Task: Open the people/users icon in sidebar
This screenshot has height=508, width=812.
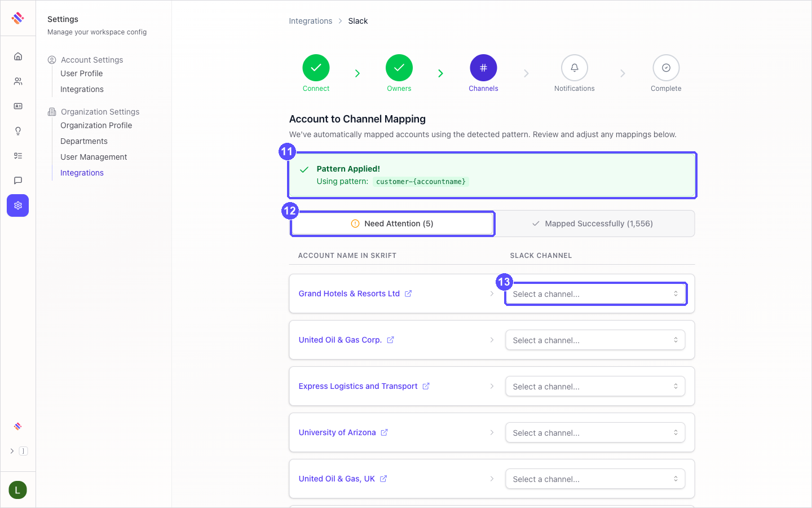Action: (18, 81)
